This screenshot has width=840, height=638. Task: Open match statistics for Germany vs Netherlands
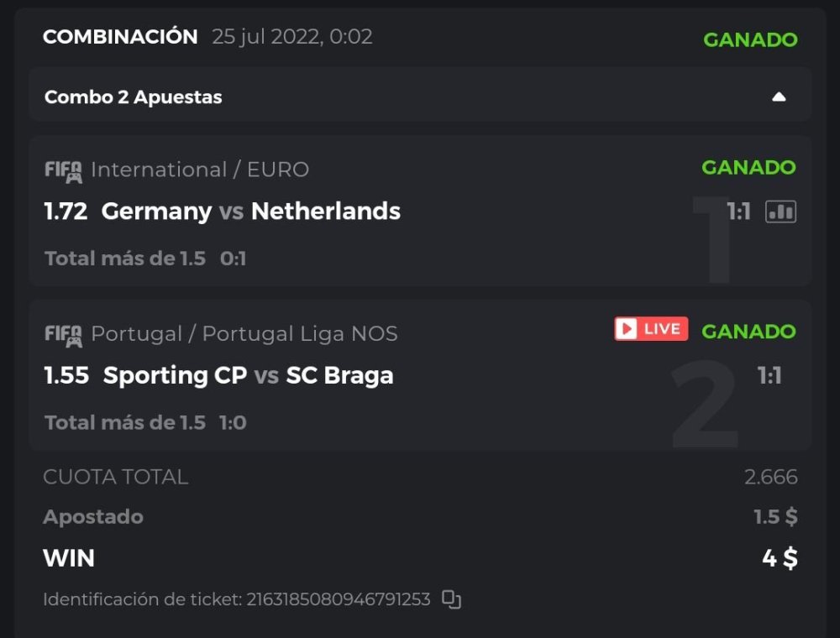pyautogui.click(x=780, y=212)
